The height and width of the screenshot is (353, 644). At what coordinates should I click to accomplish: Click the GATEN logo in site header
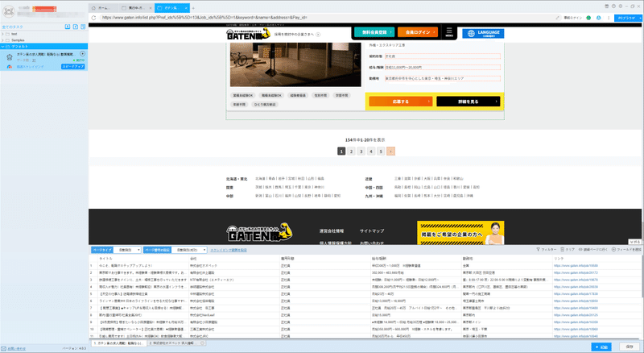click(248, 34)
